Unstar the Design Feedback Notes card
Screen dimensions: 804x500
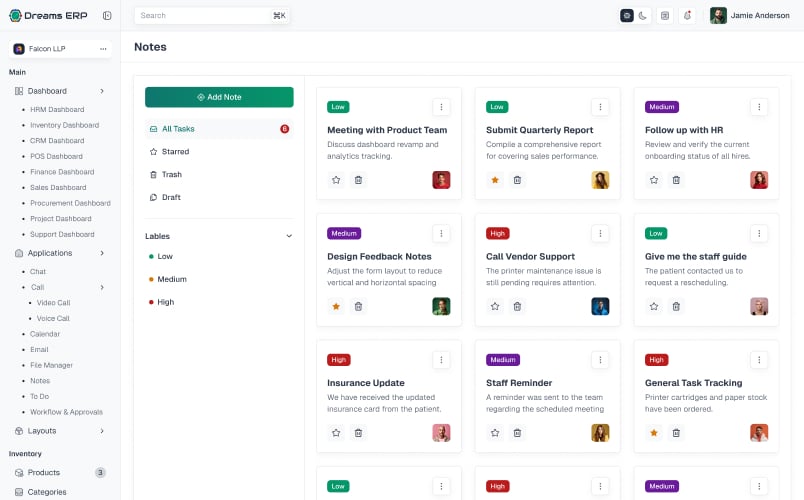click(336, 307)
